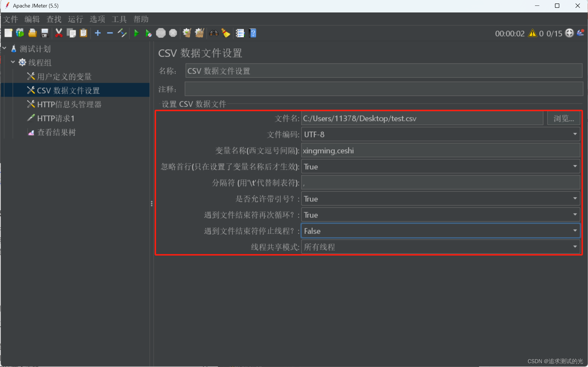Click the 名称 input field
The image size is (588, 367).
point(384,71)
